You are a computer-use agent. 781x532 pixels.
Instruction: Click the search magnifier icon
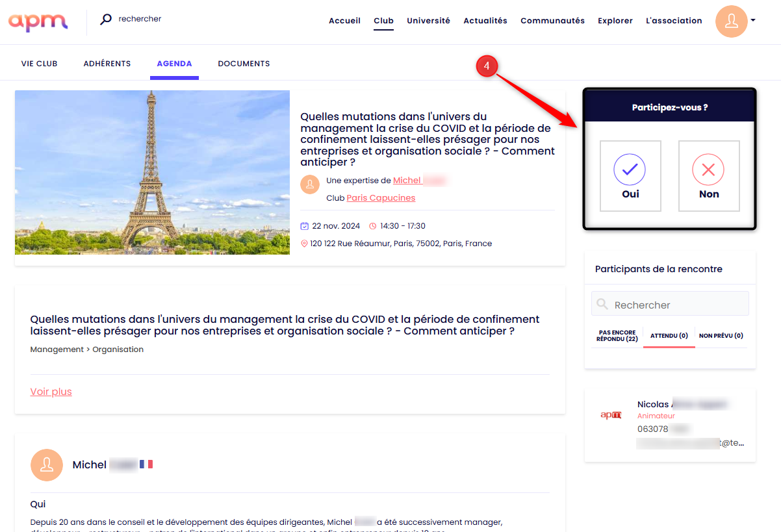(105, 19)
